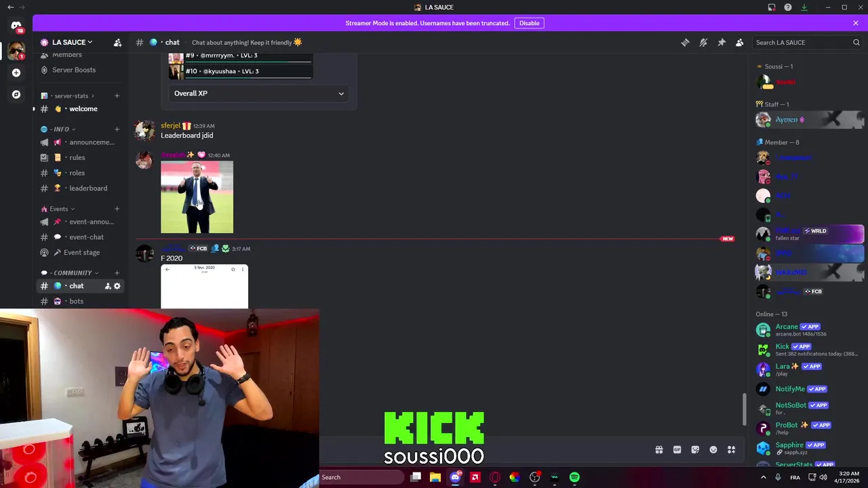Open Discord inbox icon in title bar
This screenshot has height=488, width=868.
pos(771,7)
